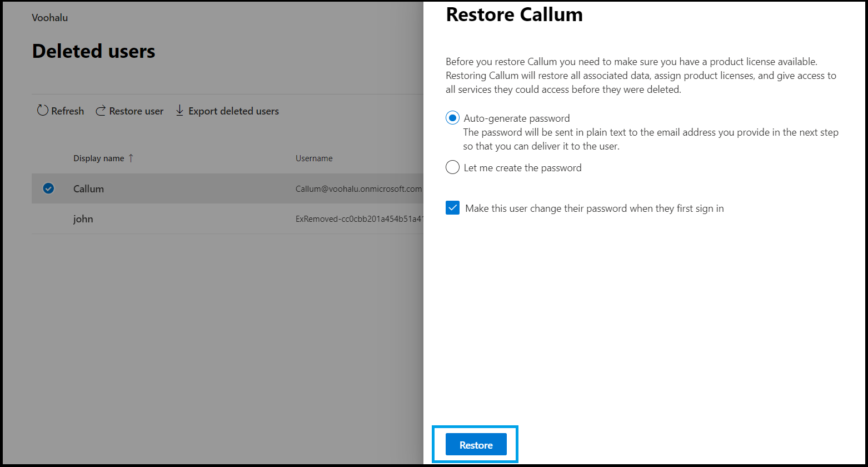Screen dimensions: 868x467
Task: Click the Auto-generate password radio button
Action: [452, 117]
